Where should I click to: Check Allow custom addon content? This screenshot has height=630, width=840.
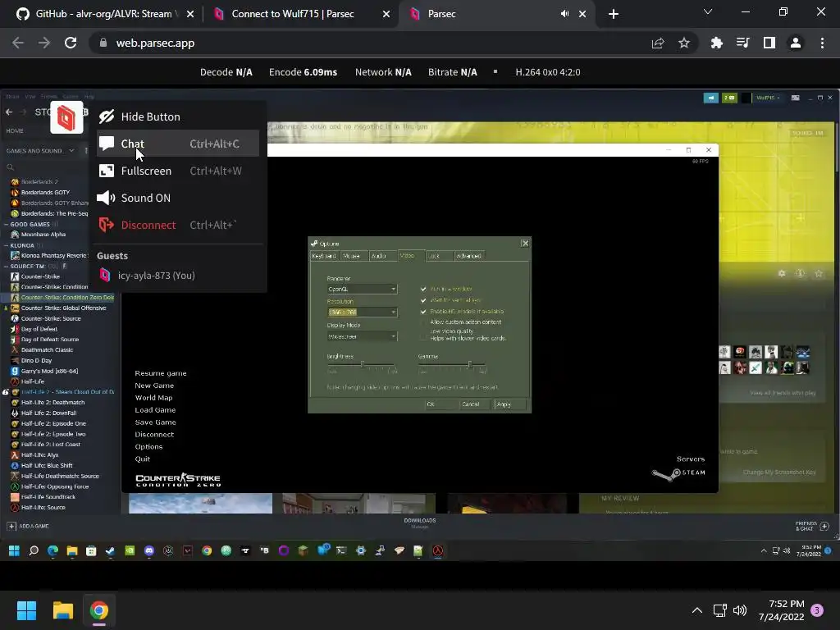[423, 322]
